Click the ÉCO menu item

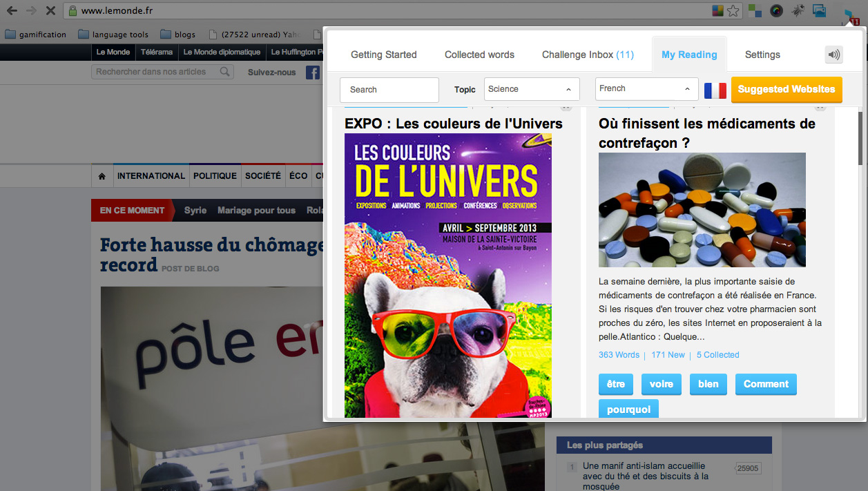click(x=298, y=176)
